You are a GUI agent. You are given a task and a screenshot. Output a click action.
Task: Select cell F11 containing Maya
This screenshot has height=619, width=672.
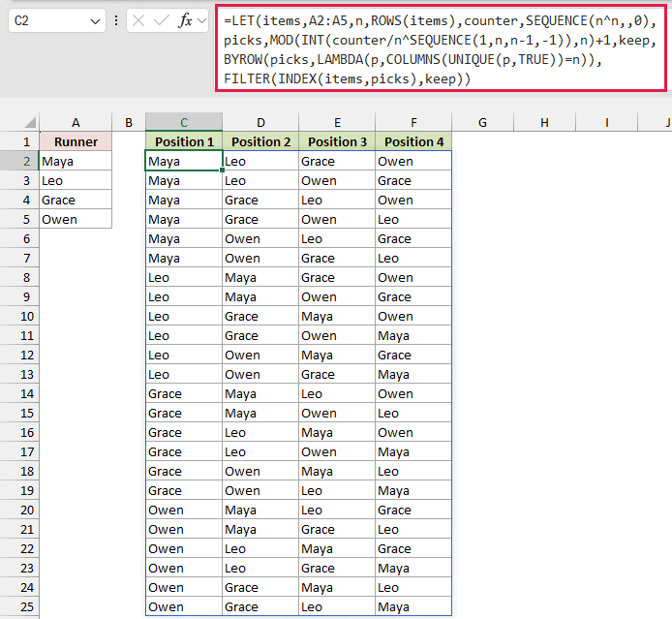pos(413,335)
